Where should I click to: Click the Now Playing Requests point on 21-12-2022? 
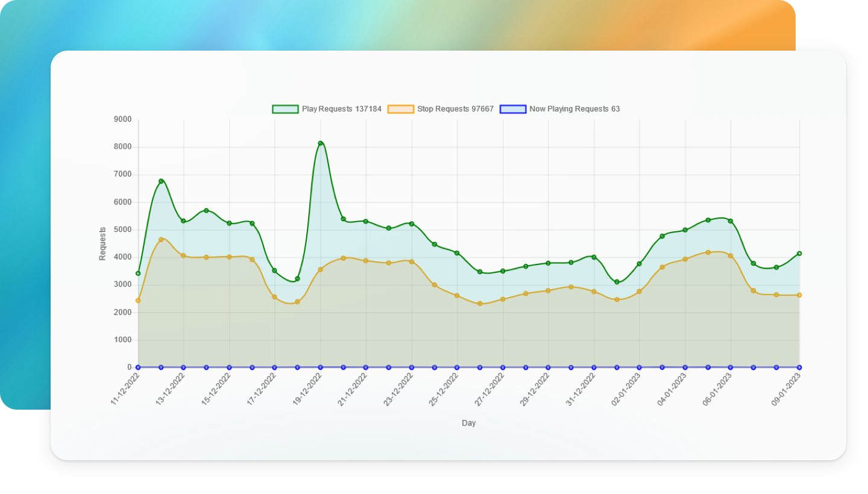[366, 367]
